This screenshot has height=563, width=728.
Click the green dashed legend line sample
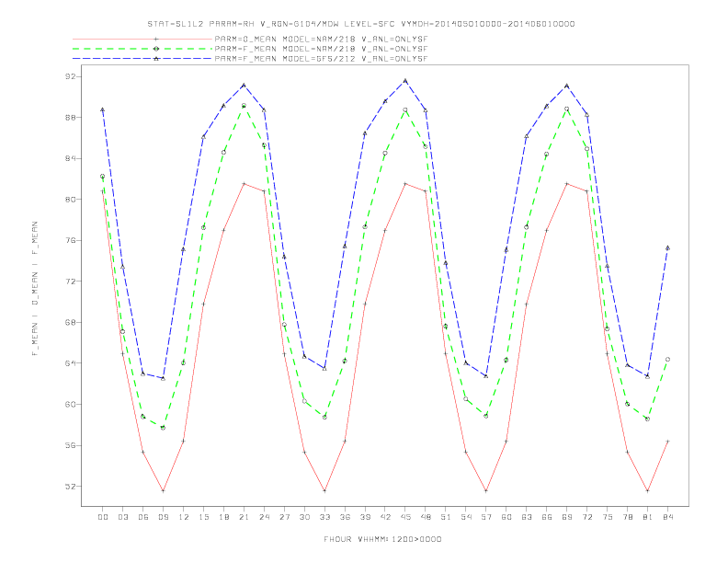click(x=142, y=49)
